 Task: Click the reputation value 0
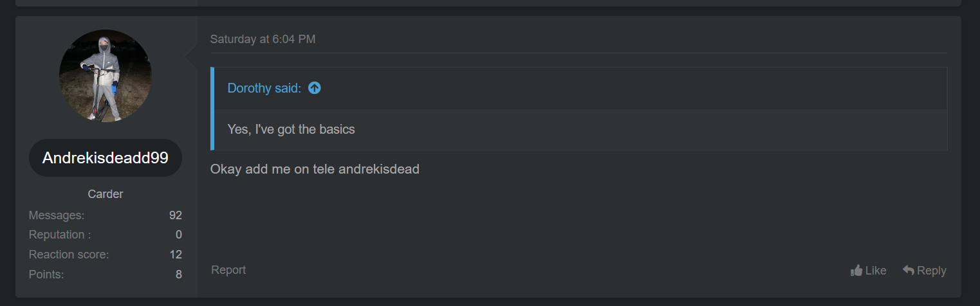[x=178, y=235]
